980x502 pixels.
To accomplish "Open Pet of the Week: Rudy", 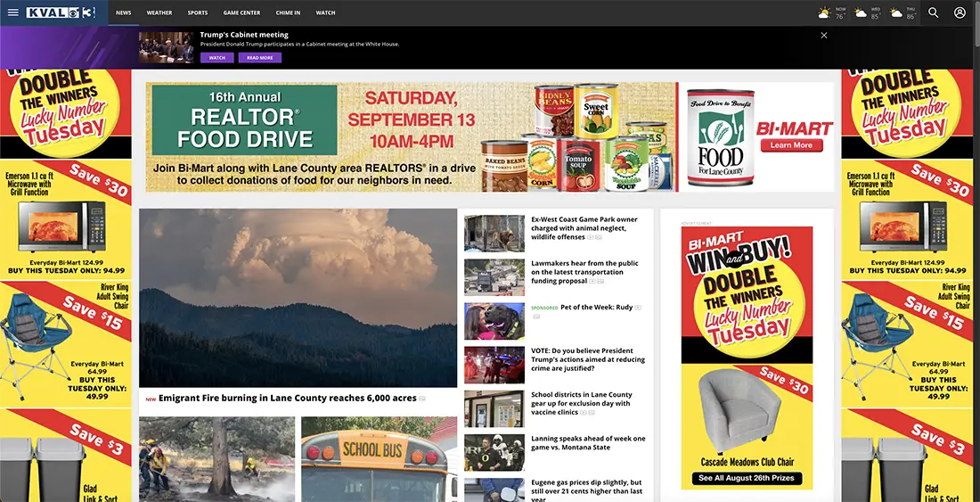I will click(x=597, y=308).
